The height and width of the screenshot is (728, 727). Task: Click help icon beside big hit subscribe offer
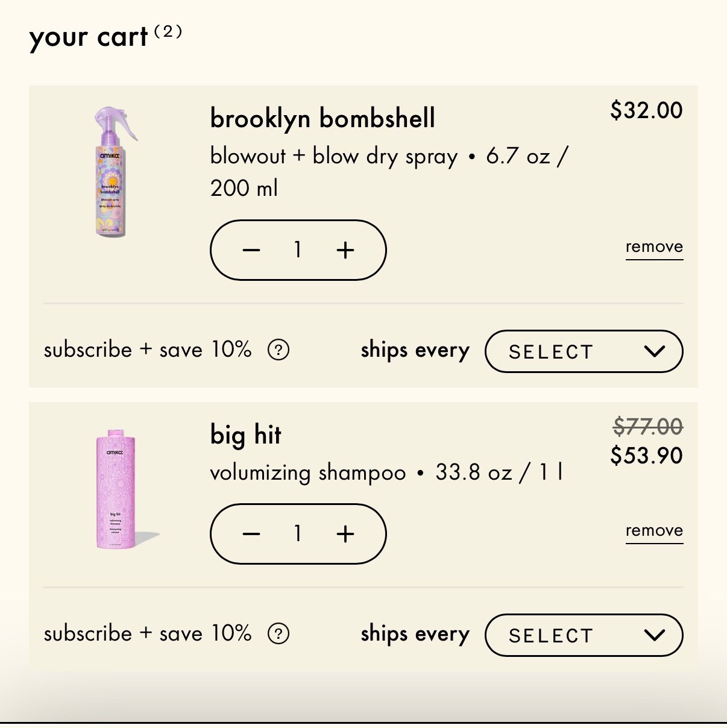click(x=279, y=633)
